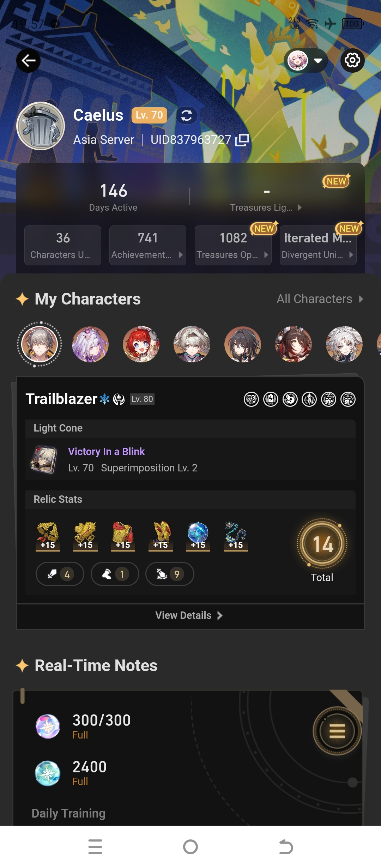Screen dimensions: 381x868
Task: Select the red-haired character portrait
Action: point(141,344)
